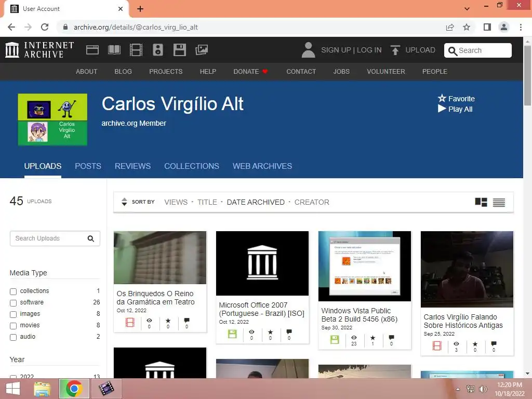
Task: Open the VOLUNTEER menu item
Action: [386, 72]
